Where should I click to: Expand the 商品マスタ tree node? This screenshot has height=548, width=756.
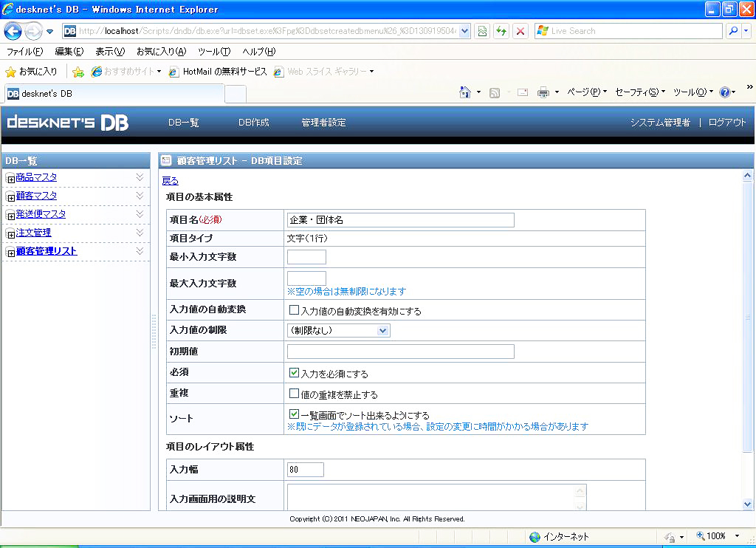[x=10, y=179]
